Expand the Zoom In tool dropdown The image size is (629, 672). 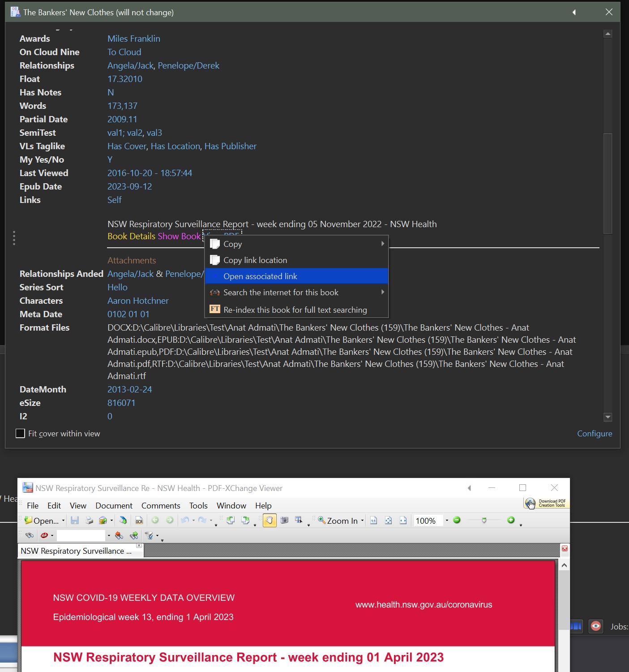coord(362,521)
